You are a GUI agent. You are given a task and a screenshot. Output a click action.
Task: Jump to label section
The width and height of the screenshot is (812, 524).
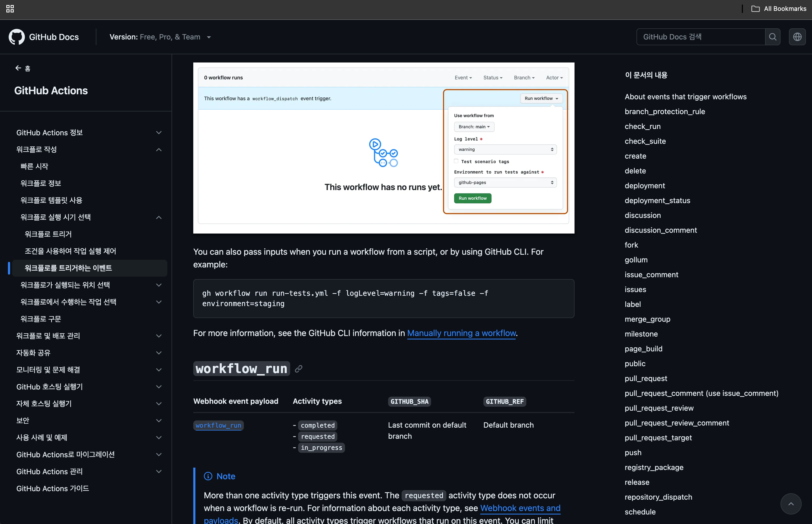(633, 304)
